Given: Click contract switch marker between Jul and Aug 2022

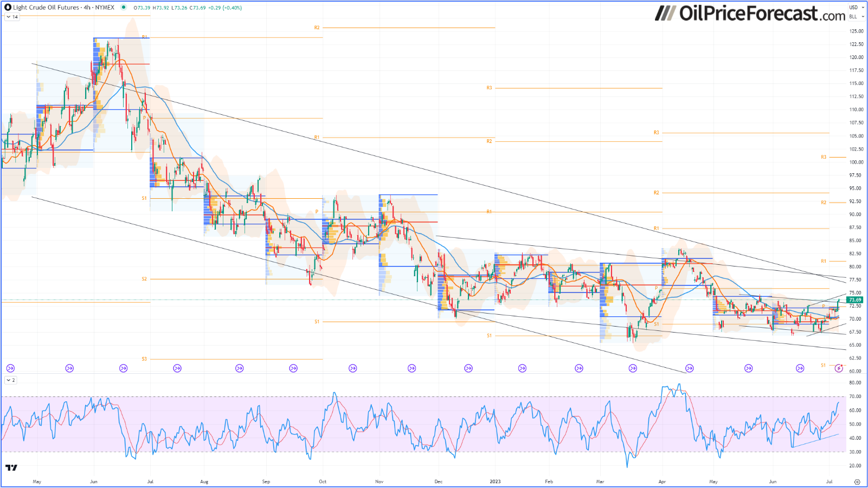Looking at the screenshot, I should [177, 368].
